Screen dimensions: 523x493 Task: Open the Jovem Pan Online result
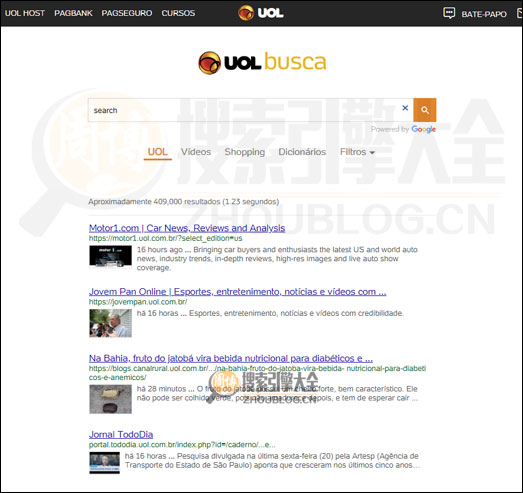237,292
